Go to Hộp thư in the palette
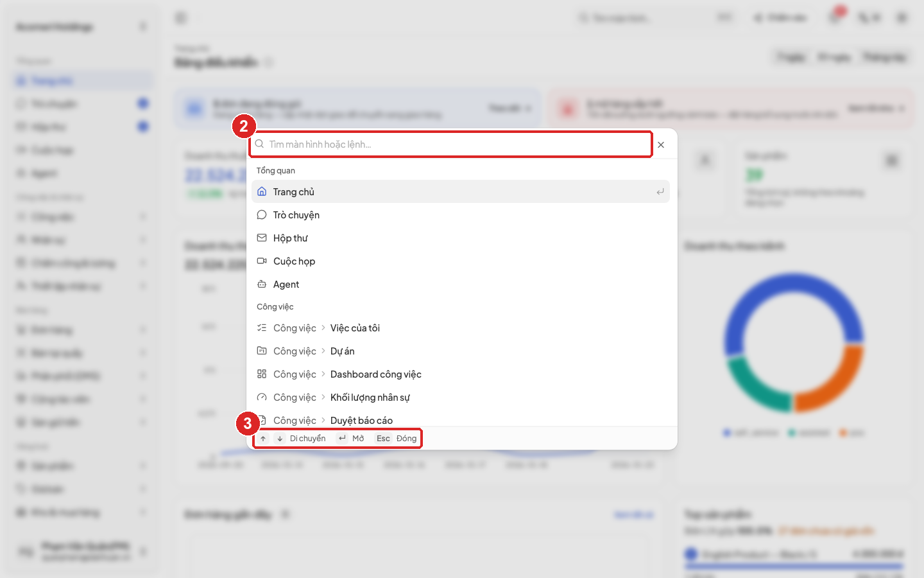Viewport: 924px width, 578px height. (x=461, y=238)
